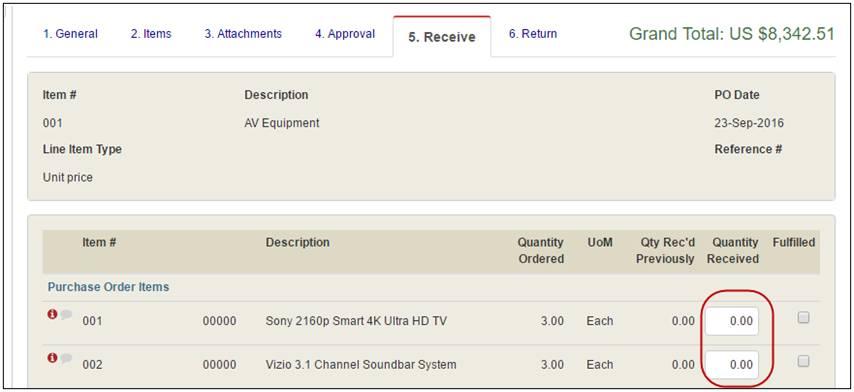This screenshot has height=392, width=854.
Task: Click the Quantity Received column header
Action: coord(733,250)
